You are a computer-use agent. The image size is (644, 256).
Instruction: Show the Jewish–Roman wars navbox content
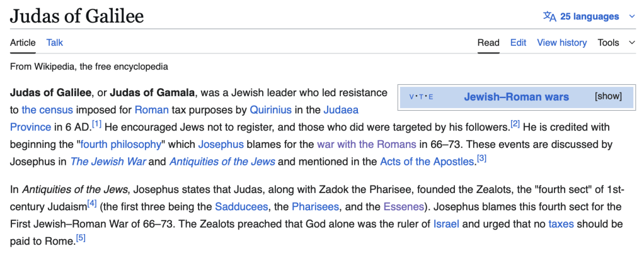tap(608, 96)
